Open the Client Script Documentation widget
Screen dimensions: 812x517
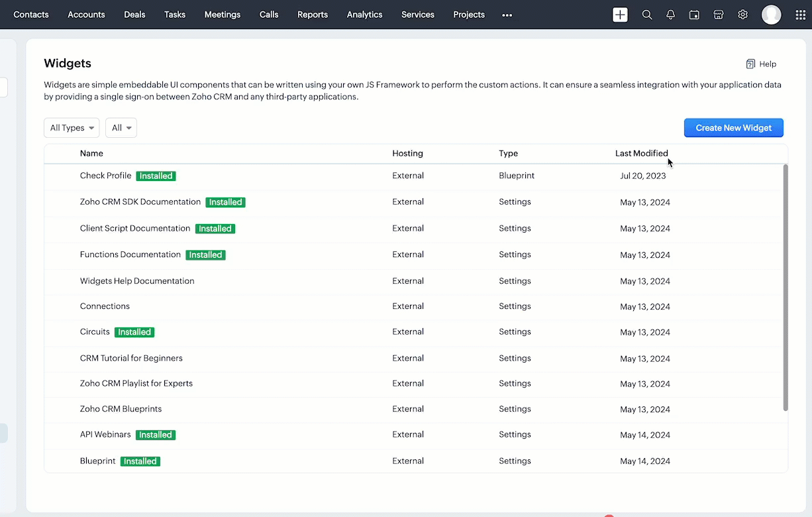click(x=135, y=228)
